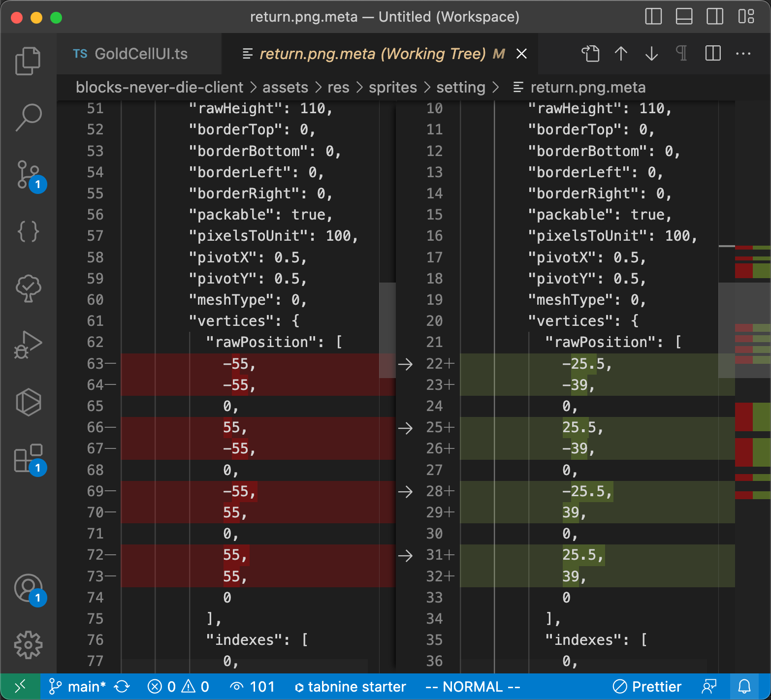This screenshot has height=700, width=771.
Task: Toggle inline view for diff editor
Action: [x=712, y=54]
